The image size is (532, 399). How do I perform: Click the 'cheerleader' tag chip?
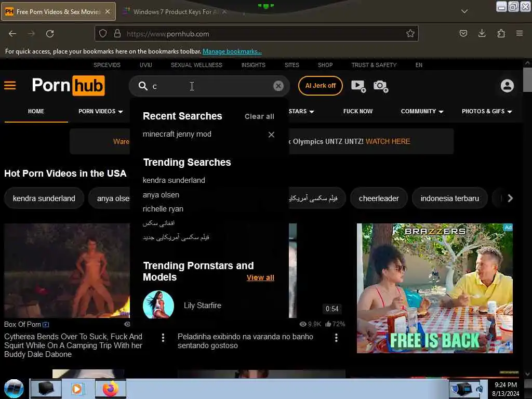379,198
